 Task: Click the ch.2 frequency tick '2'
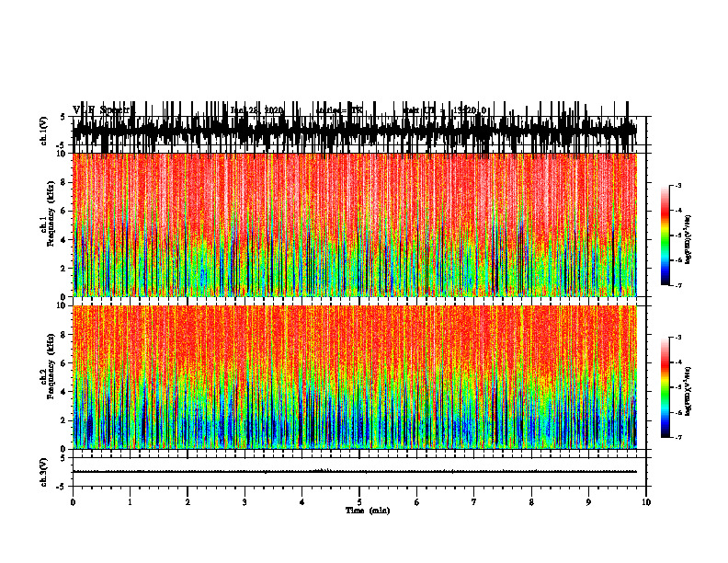pos(64,420)
